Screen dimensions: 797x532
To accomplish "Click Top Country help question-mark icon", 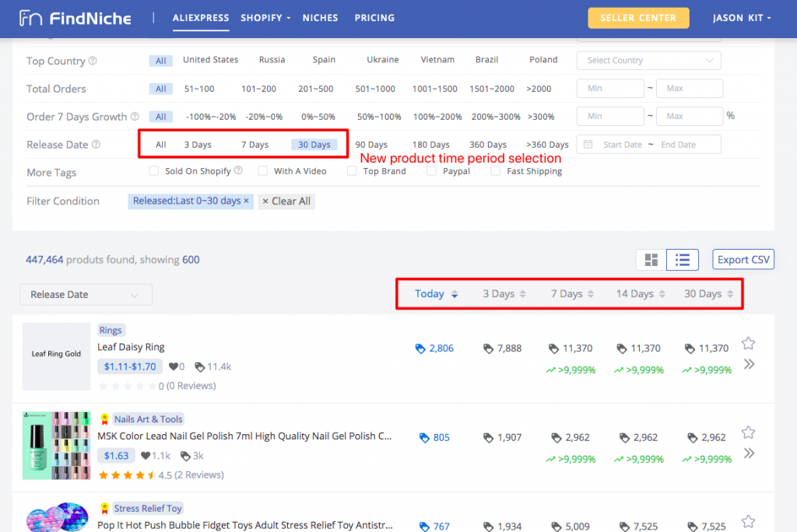I will point(93,61).
